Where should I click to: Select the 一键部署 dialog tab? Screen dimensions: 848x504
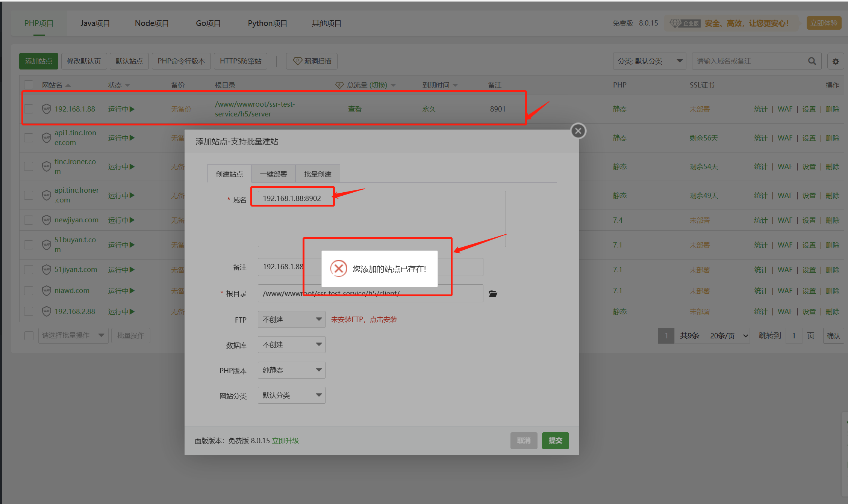(x=274, y=174)
